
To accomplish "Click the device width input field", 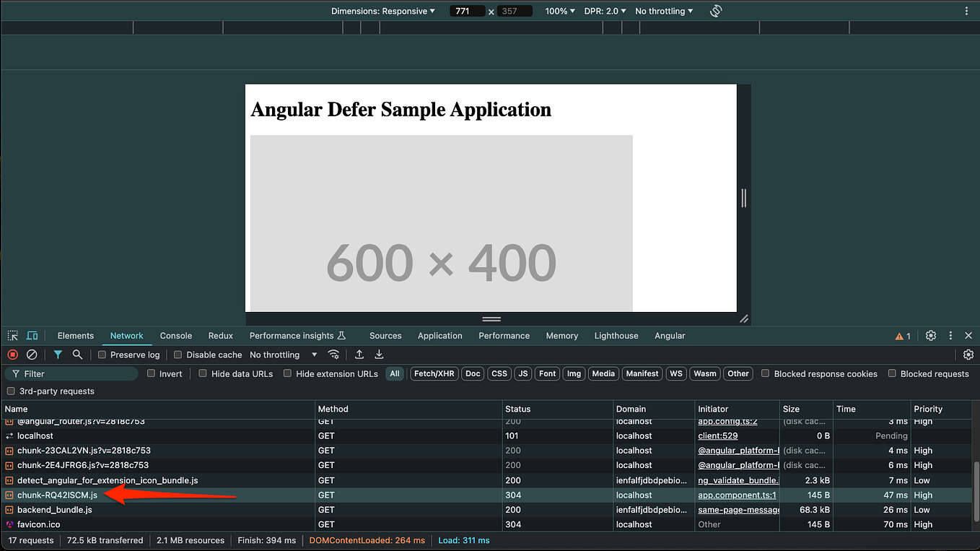I will (x=467, y=10).
